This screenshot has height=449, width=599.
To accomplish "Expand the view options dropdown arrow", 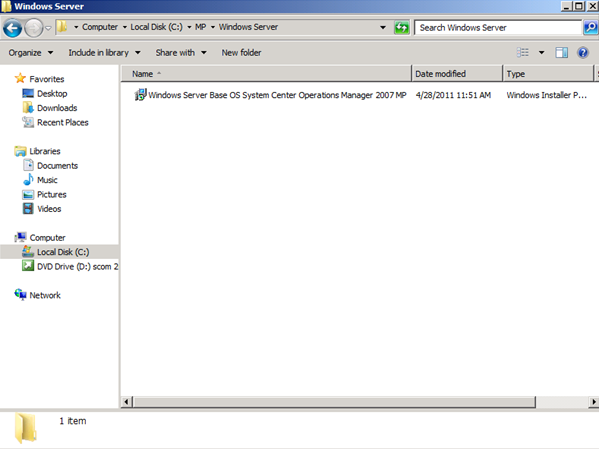I will tap(541, 52).
